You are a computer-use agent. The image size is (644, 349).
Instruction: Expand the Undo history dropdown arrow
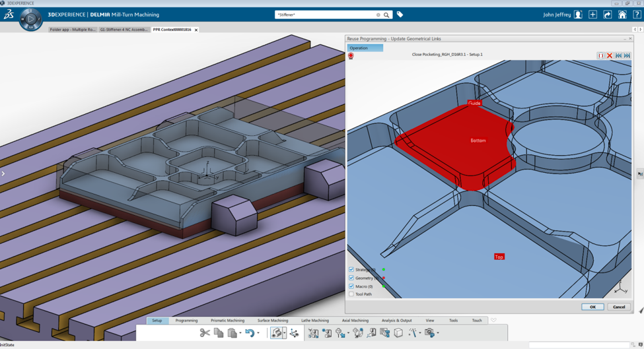pos(258,334)
